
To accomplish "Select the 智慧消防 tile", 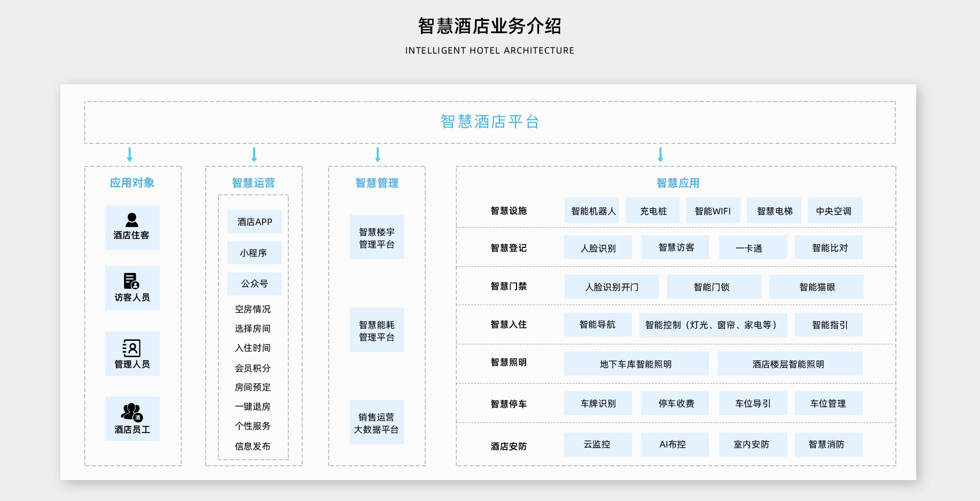I will tap(828, 444).
